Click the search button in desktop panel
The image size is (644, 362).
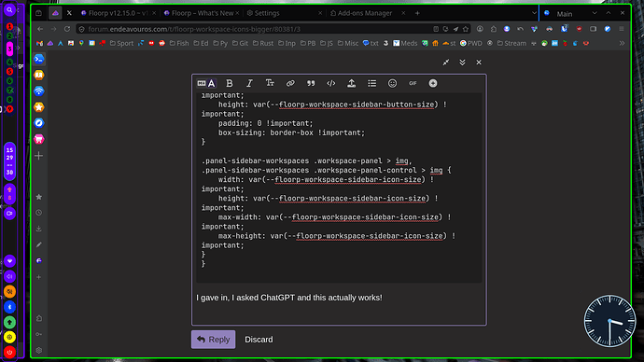pos(9,10)
